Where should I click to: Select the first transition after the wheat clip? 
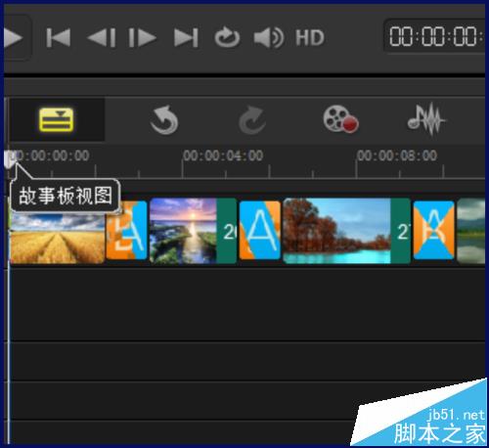[x=127, y=230]
